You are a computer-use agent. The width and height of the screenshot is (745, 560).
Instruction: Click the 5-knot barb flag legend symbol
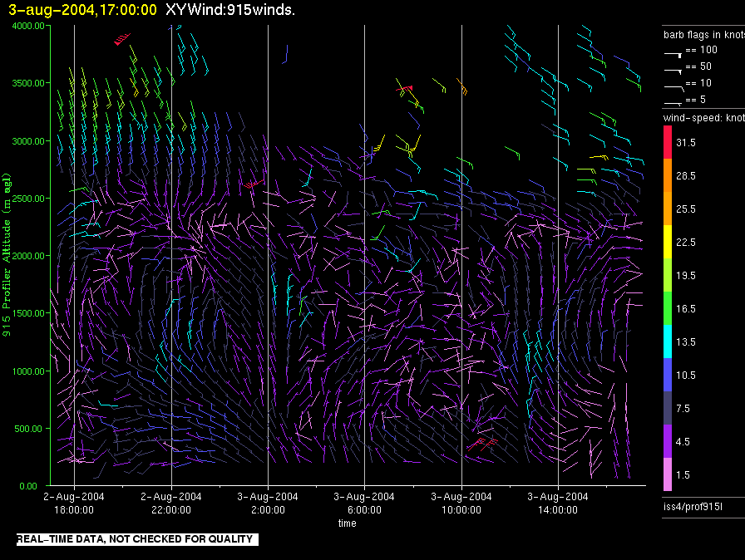pos(673,103)
